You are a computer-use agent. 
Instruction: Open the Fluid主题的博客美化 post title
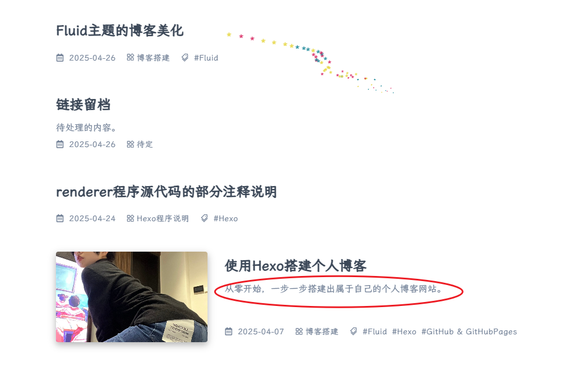coord(120,31)
